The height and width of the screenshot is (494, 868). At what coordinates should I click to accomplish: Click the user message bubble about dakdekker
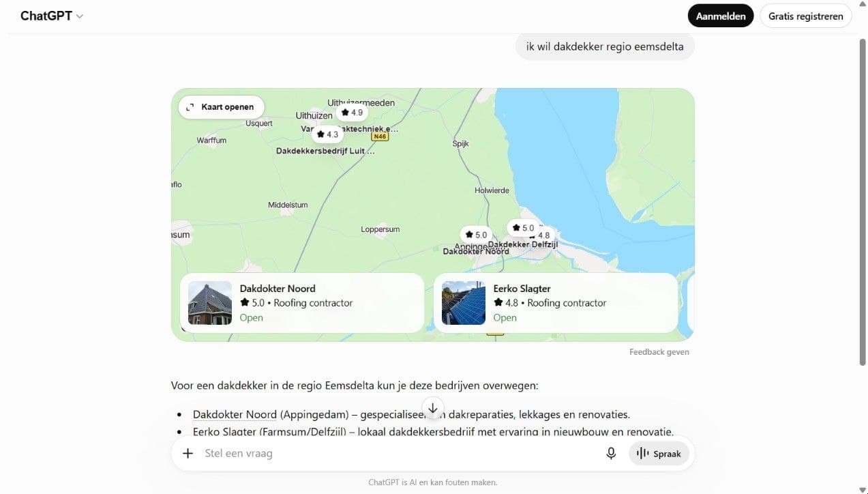pyautogui.click(x=605, y=46)
